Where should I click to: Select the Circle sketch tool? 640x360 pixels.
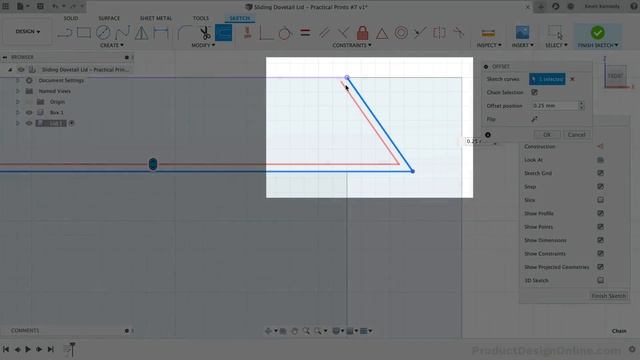[103, 33]
